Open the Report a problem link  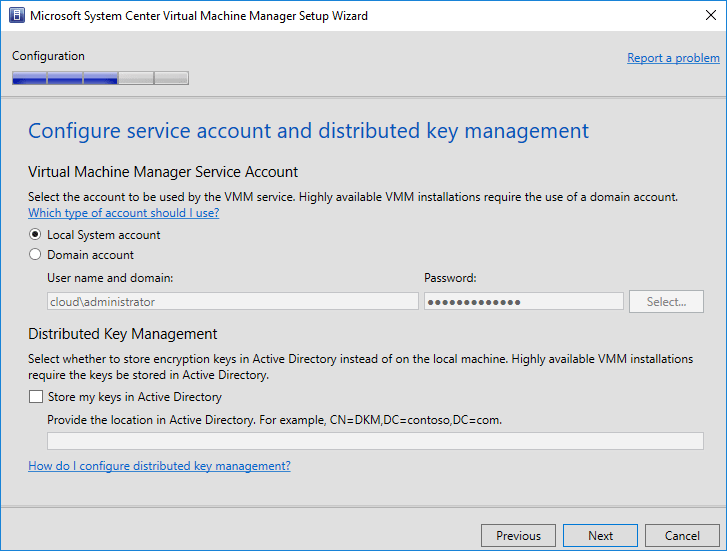[x=672, y=58]
